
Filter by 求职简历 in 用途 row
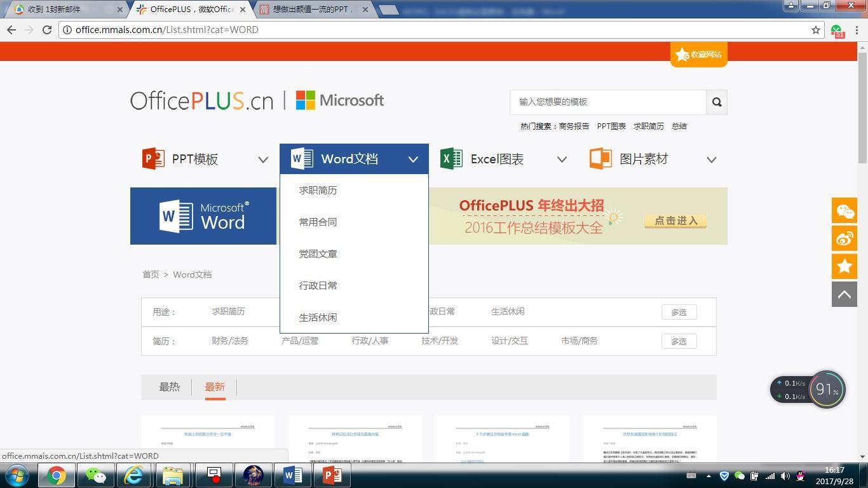(228, 311)
